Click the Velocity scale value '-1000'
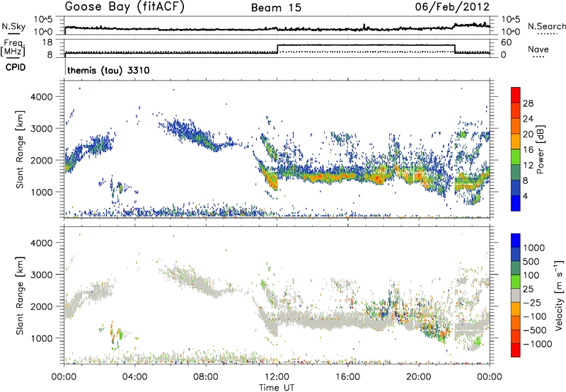 tap(538, 344)
